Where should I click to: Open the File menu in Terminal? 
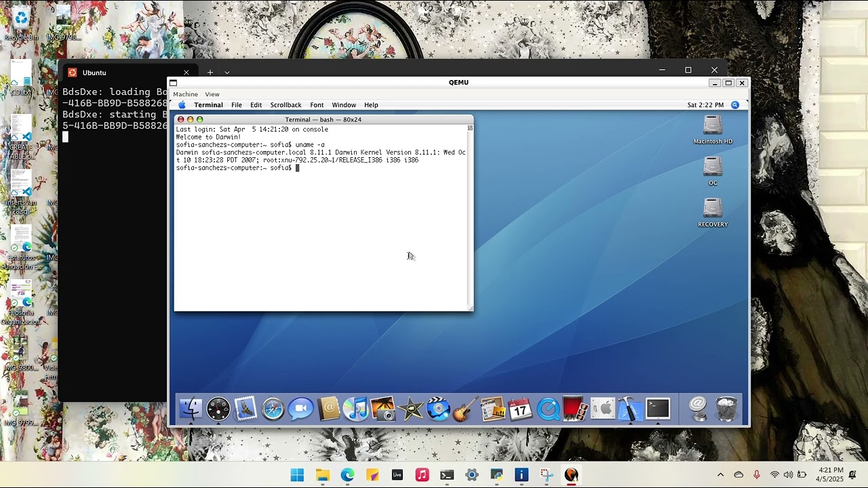coord(236,105)
